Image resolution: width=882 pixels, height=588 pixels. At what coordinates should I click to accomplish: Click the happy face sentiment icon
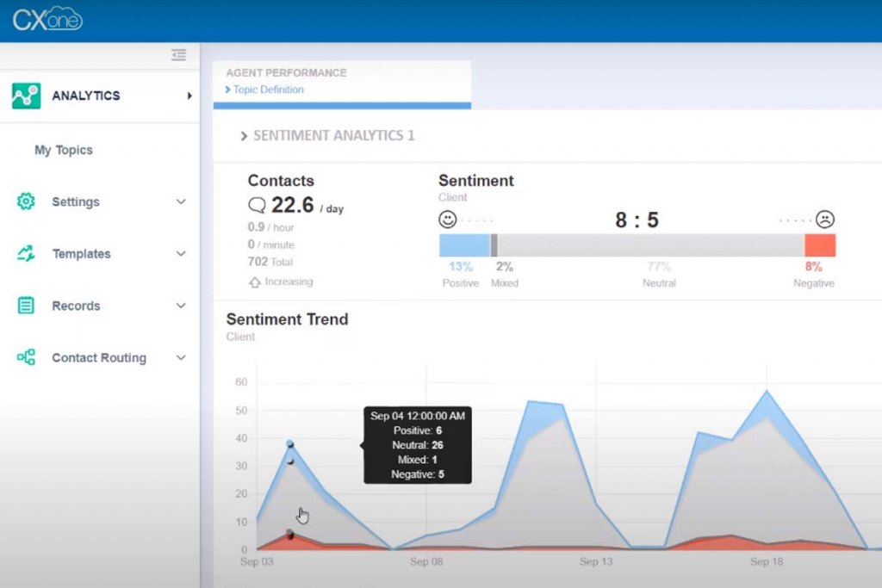pyautogui.click(x=448, y=220)
